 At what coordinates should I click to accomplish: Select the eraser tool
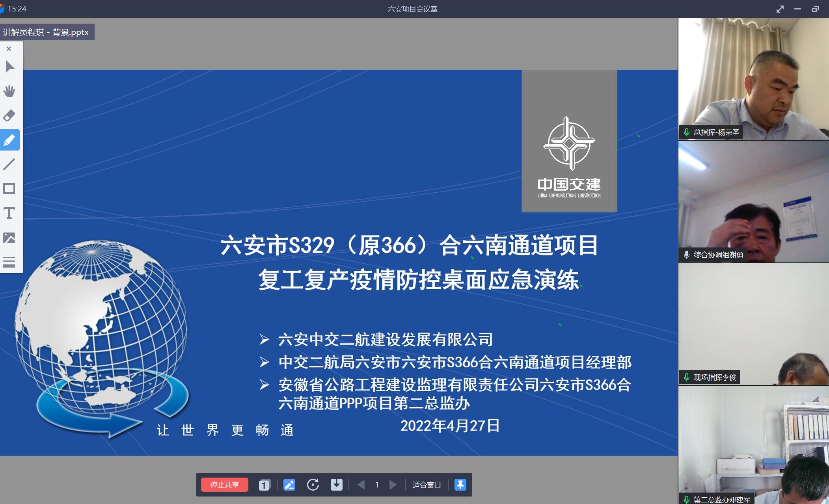[x=9, y=115]
